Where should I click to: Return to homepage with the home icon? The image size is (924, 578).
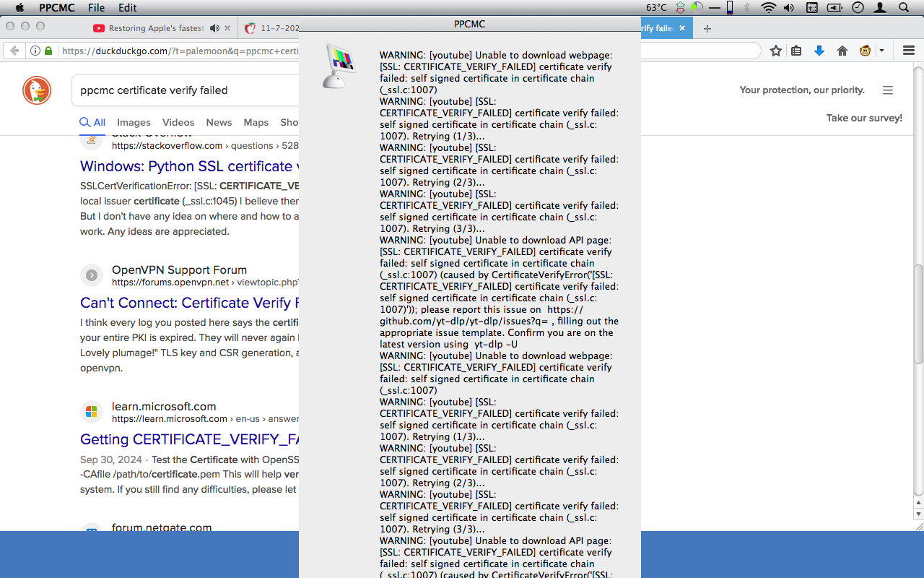click(x=842, y=51)
